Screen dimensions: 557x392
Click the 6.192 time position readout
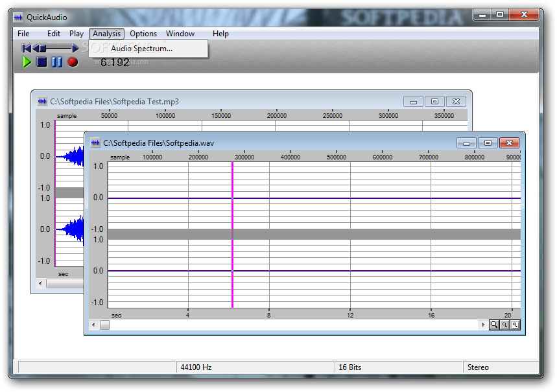pos(115,62)
